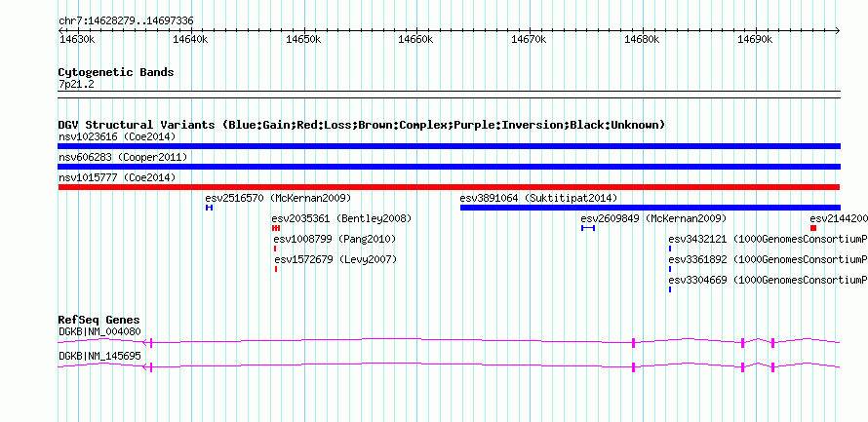Open the esv2609849 (McKernan2009) label
Image resolution: width=868 pixels, height=422 pixels.
pos(653,218)
